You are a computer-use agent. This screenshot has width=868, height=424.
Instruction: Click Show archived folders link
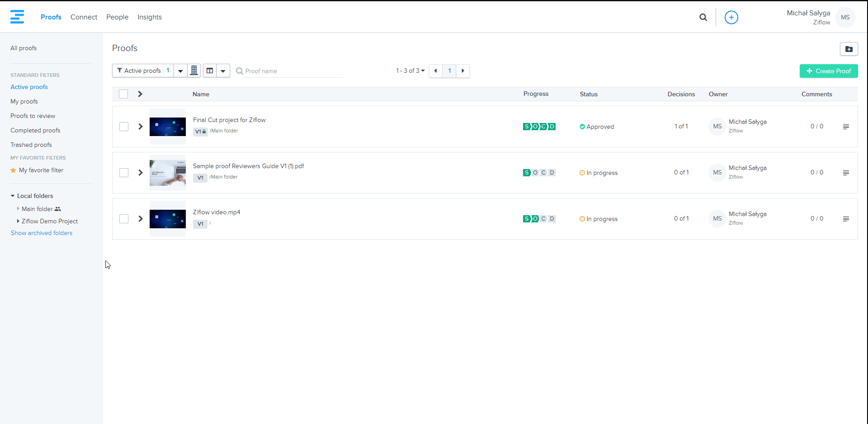(x=42, y=233)
